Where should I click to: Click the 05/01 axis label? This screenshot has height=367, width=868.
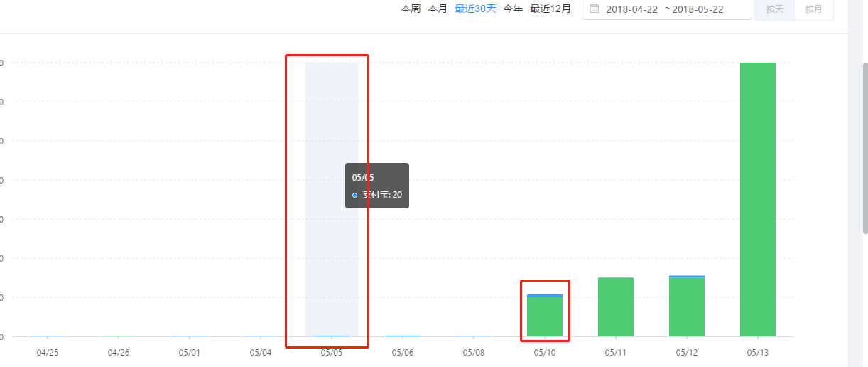click(x=190, y=352)
